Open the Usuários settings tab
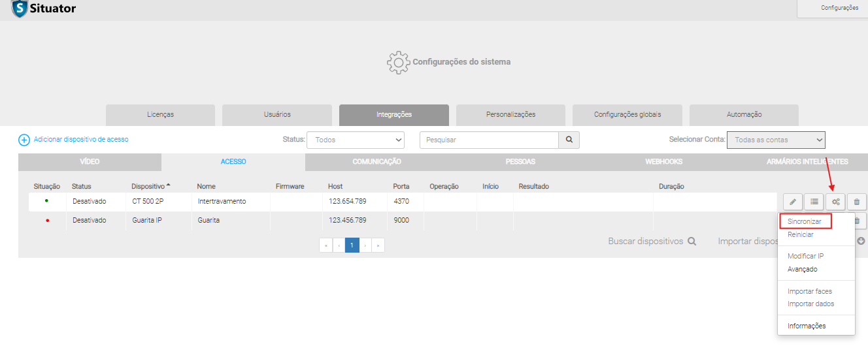 point(277,115)
